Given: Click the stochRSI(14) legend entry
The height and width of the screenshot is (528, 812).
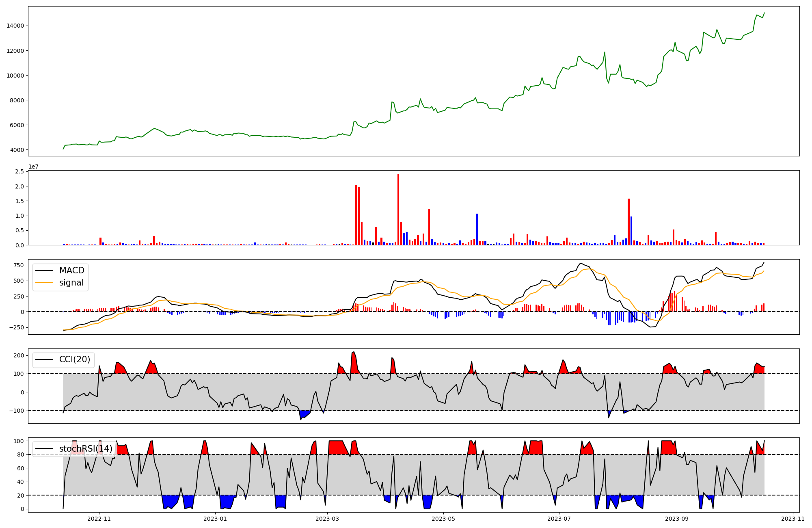Looking at the screenshot, I should point(86,448).
